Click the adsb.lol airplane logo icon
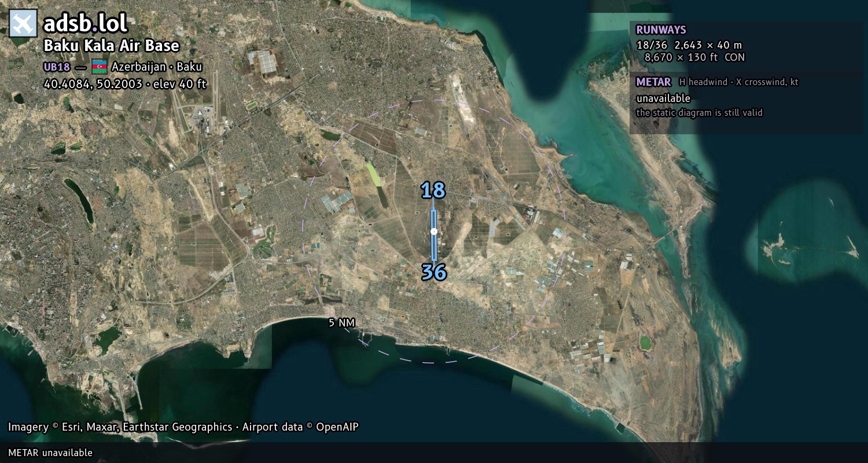This screenshot has width=868, height=463. coord(23,23)
